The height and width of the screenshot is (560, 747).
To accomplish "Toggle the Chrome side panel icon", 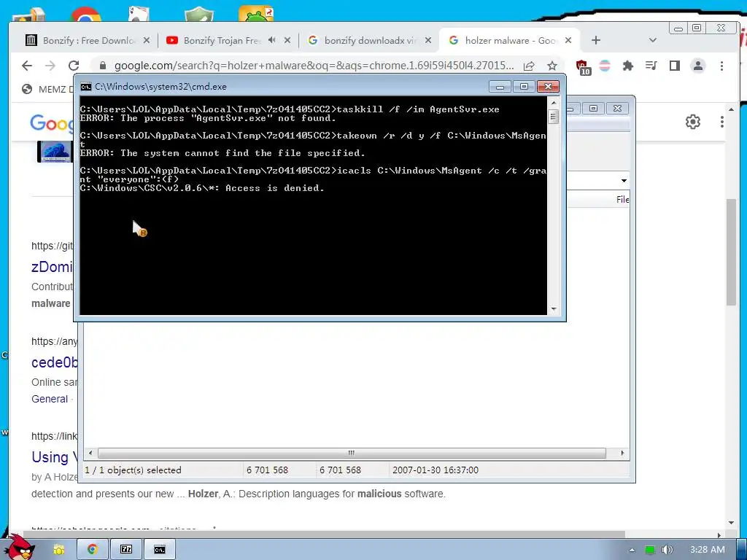I will [x=675, y=66].
